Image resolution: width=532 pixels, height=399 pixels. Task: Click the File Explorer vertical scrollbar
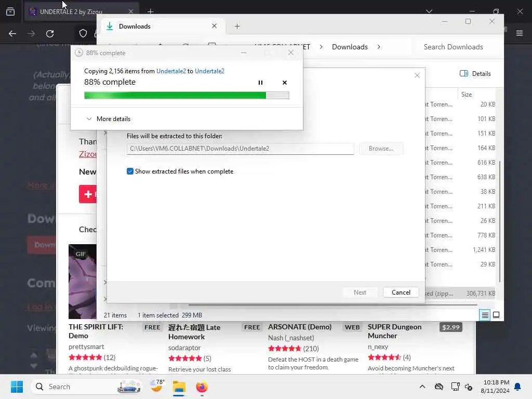(499, 220)
